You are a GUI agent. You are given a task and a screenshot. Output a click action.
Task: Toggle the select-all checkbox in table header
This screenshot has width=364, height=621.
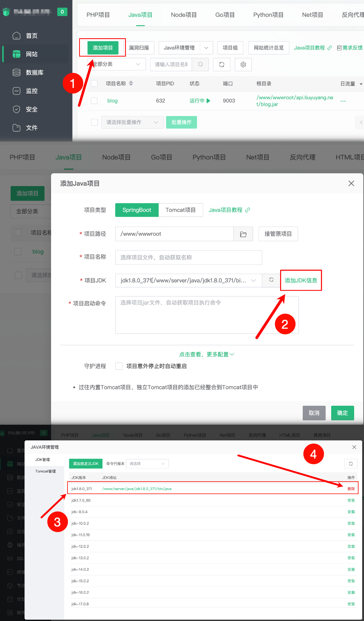(94, 84)
